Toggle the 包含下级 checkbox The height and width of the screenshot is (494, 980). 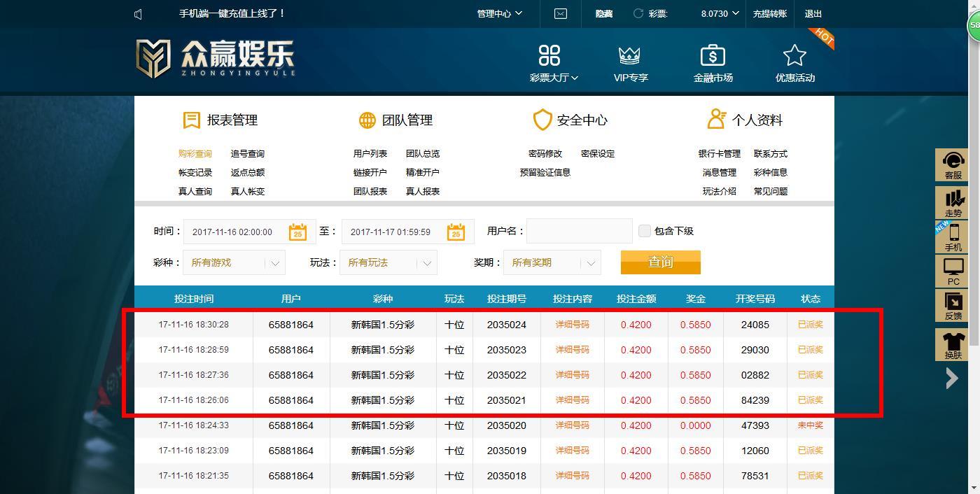click(645, 231)
